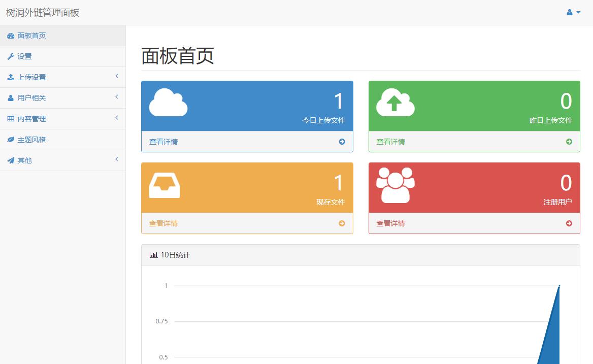The width and height of the screenshot is (593, 364).
Task: Click the table icon beside 内容管理
Action: [11, 119]
